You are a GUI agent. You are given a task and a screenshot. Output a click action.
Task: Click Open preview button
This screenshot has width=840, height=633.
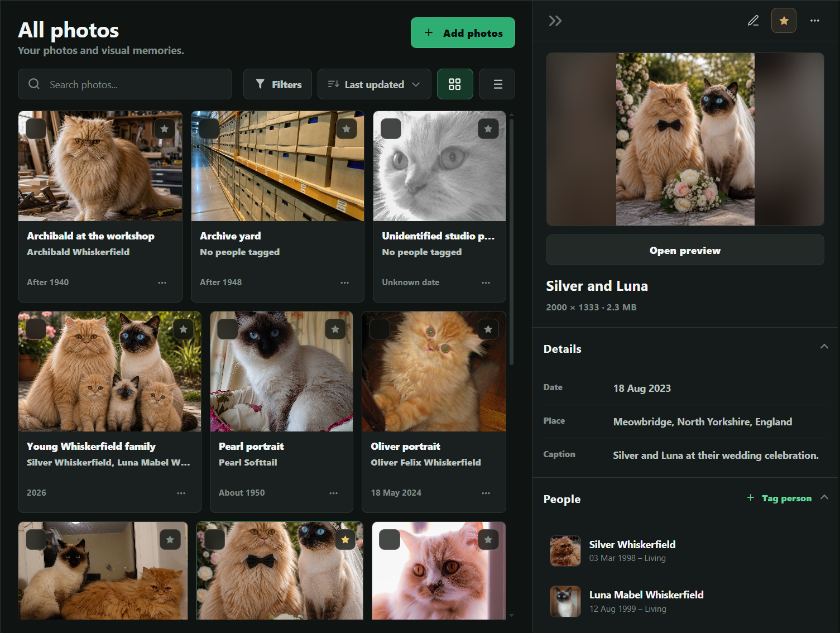point(685,251)
